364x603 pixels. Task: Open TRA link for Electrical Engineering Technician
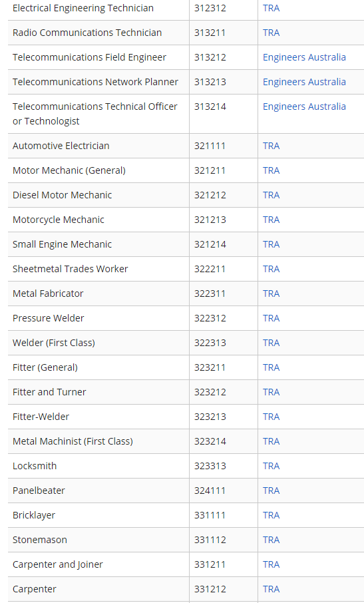click(271, 8)
